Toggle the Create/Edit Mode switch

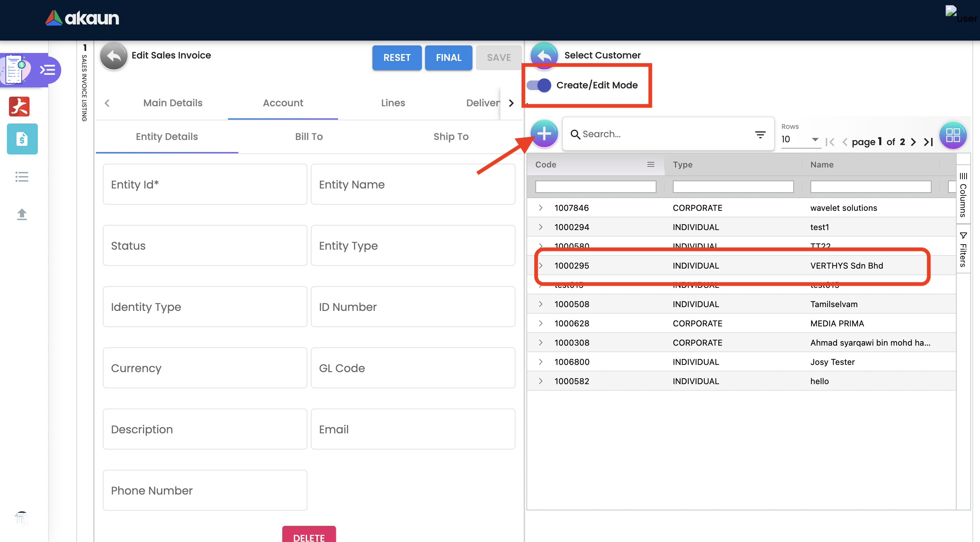[x=539, y=85]
